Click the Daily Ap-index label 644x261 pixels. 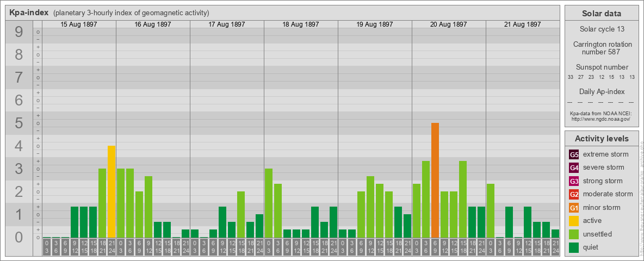(x=602, y=91)
